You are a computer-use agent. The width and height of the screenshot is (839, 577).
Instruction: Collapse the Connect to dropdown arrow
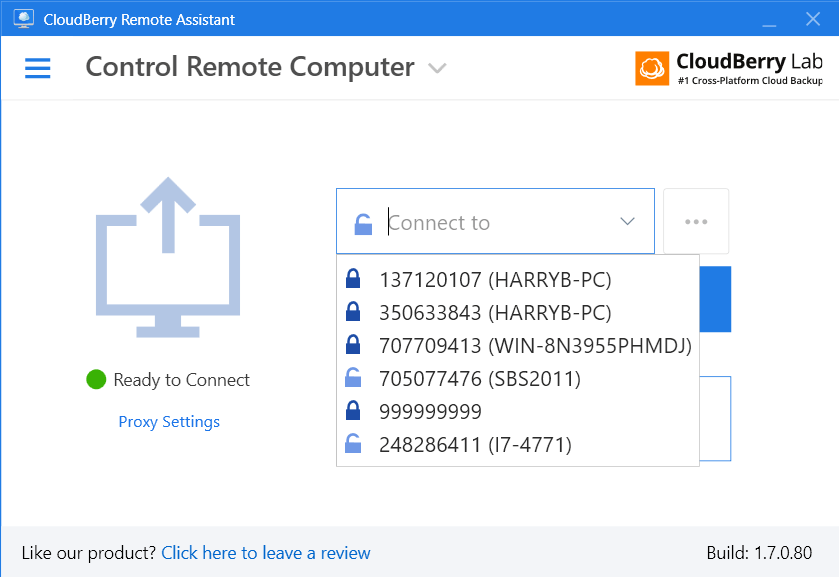click(628, 222)
